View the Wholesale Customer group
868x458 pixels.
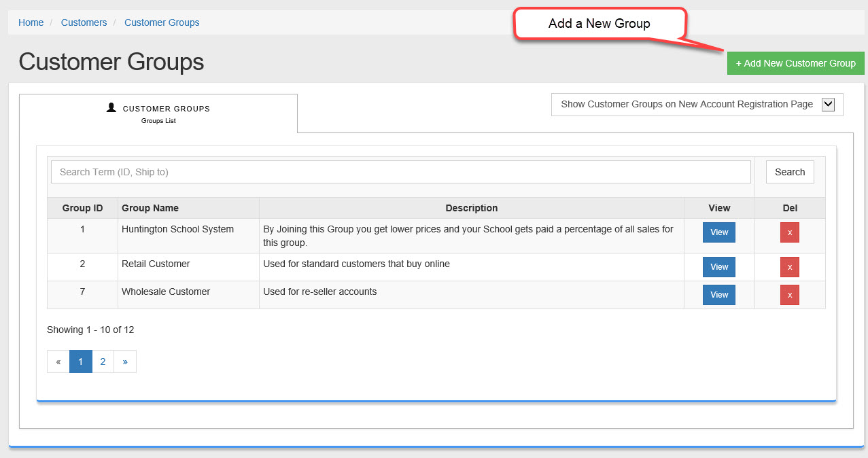[719, 295]
